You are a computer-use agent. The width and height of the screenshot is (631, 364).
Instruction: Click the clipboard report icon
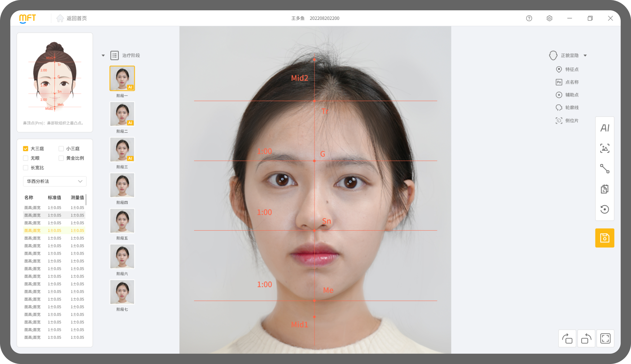click(604, 189)
